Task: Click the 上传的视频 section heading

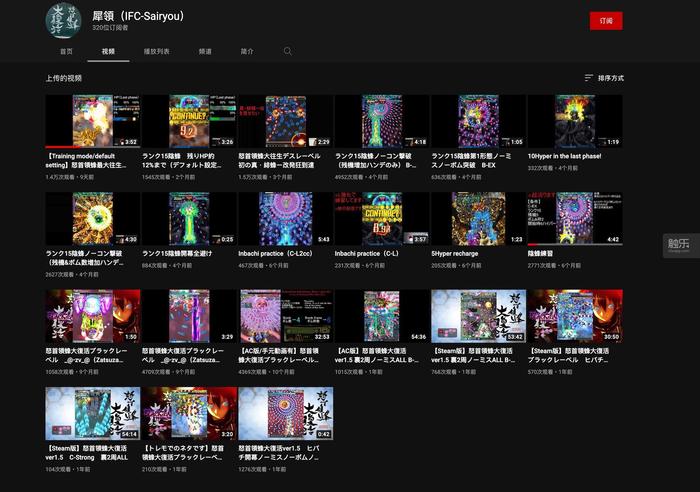Action: (63, 78)
